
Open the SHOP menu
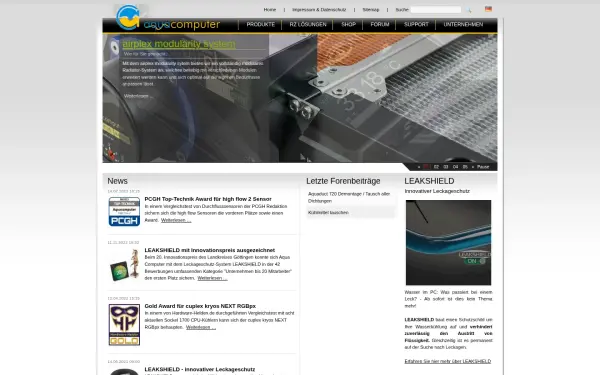[x=349, y=24]
